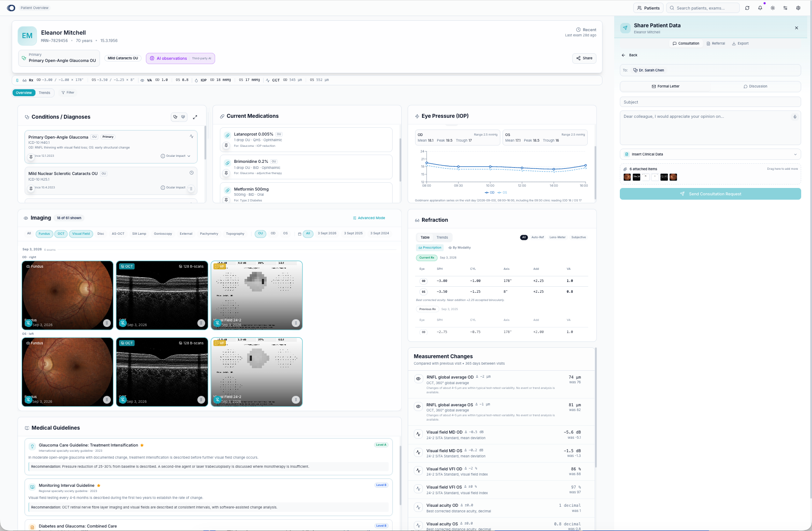Open the Insert Clinical Data dropdown
812x531 pixels.
710,154
